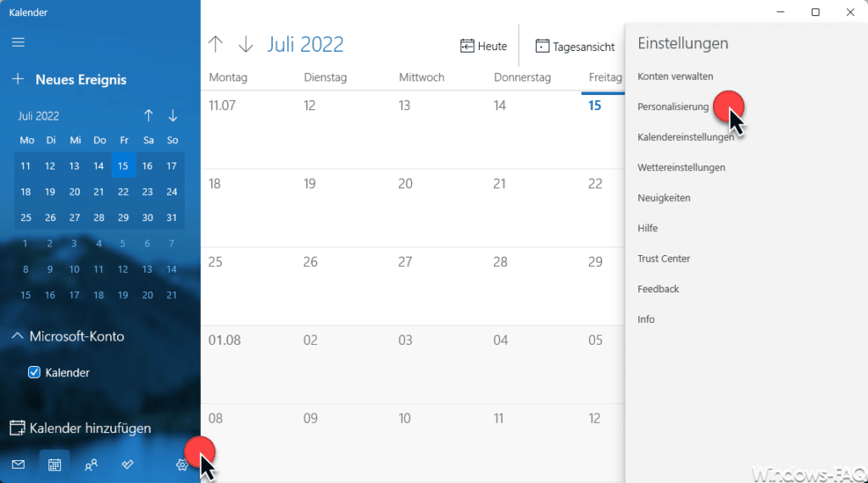This screenshot has width=868, height=483.
Task: Open settings gear icon
Action: click(181, 464)
